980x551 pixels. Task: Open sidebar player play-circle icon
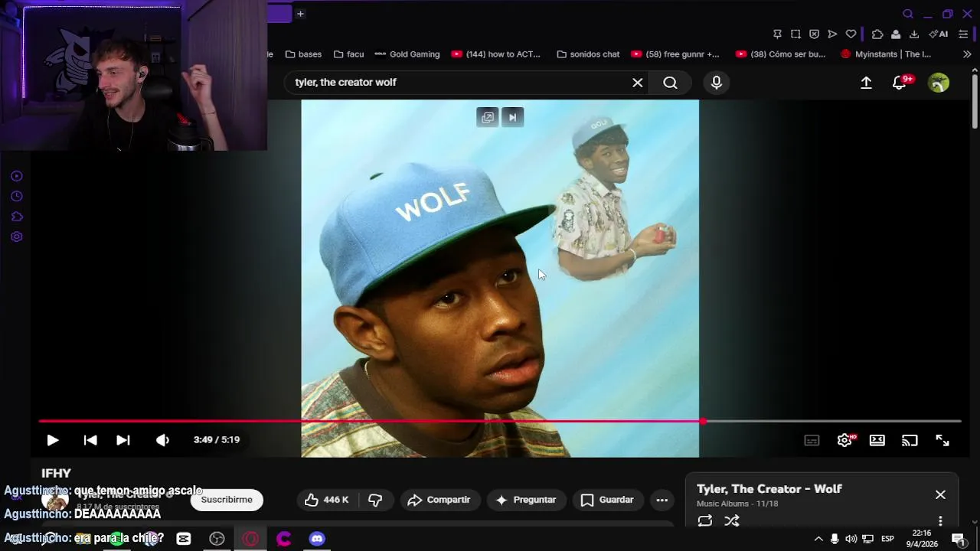[17, 176]
